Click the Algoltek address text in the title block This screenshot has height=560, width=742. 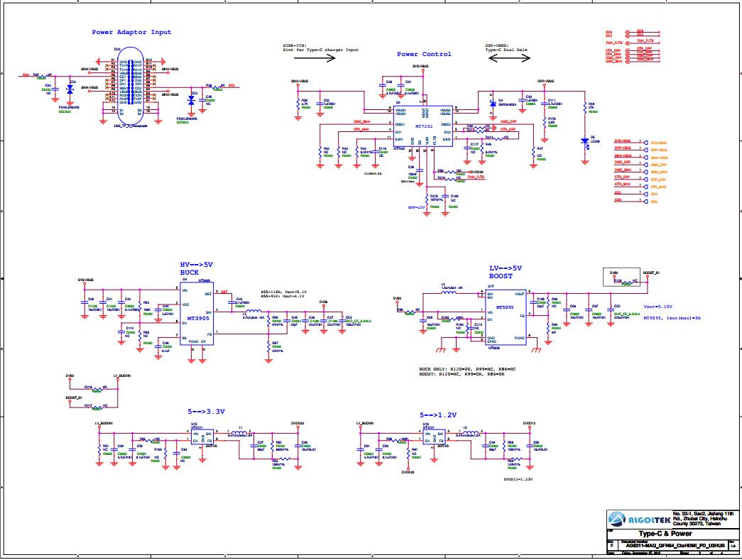(x=703, y=518)
